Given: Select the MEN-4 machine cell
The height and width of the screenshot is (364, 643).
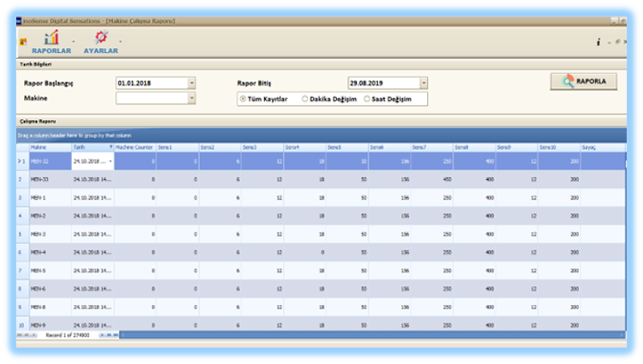Looking at the screenshot, I should 51,252.
